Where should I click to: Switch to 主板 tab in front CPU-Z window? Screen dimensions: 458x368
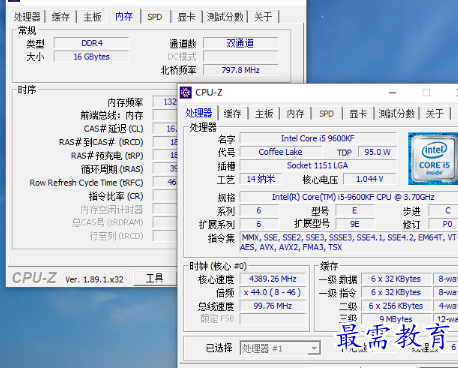264,114
